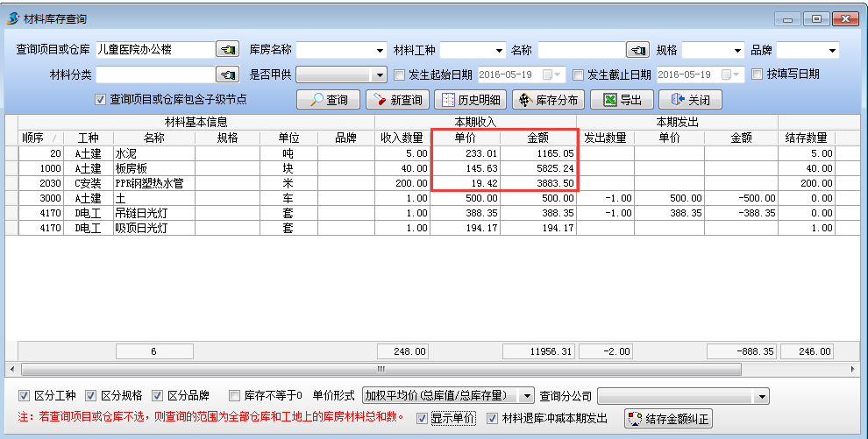Toggle the 发生起始日期 checkbox

400,74
